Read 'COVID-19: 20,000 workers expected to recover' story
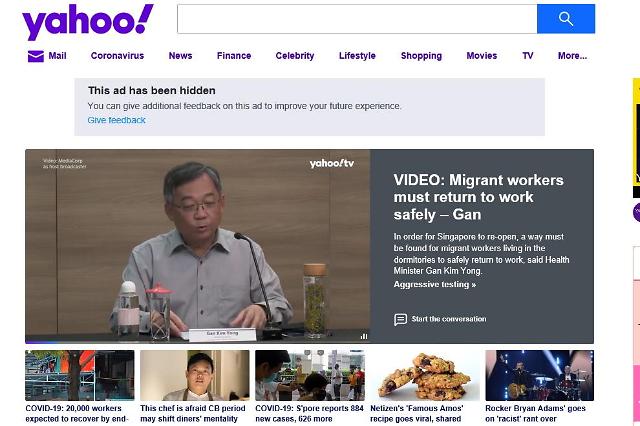Image resolution: width=640 pixels, height=426 pixels. [77, 413]
